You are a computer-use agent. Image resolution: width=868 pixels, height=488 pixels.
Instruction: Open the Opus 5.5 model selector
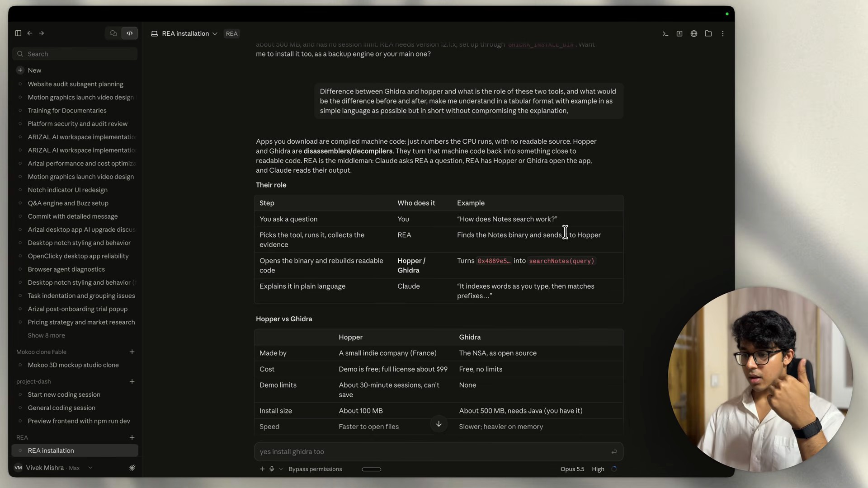pyautogui.click(x=572, y=469)
